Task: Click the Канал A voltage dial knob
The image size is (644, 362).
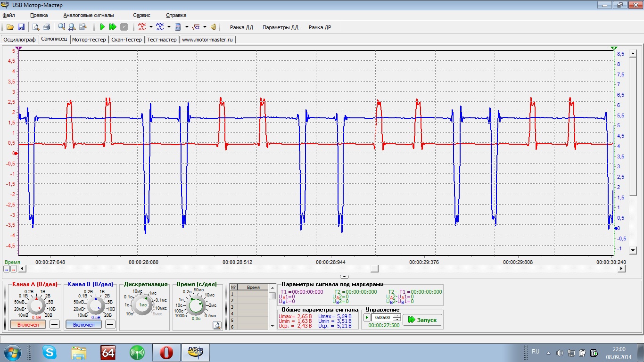Action: (x=36, y=306)
